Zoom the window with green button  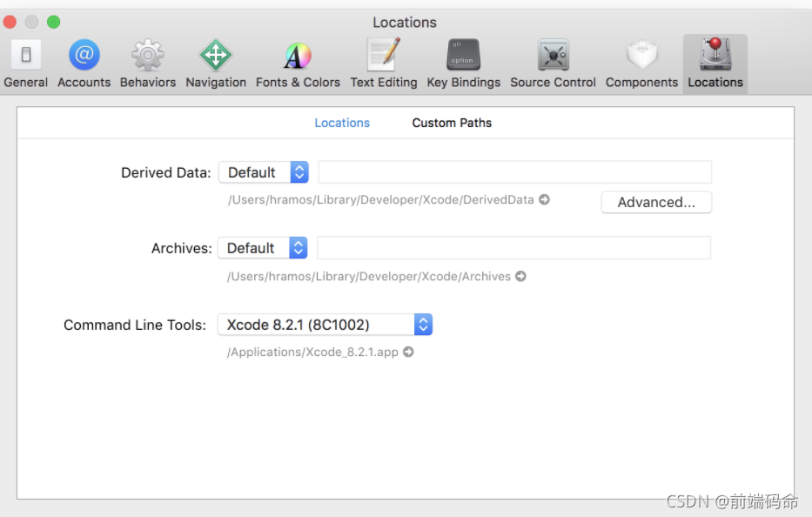(53, 22)
